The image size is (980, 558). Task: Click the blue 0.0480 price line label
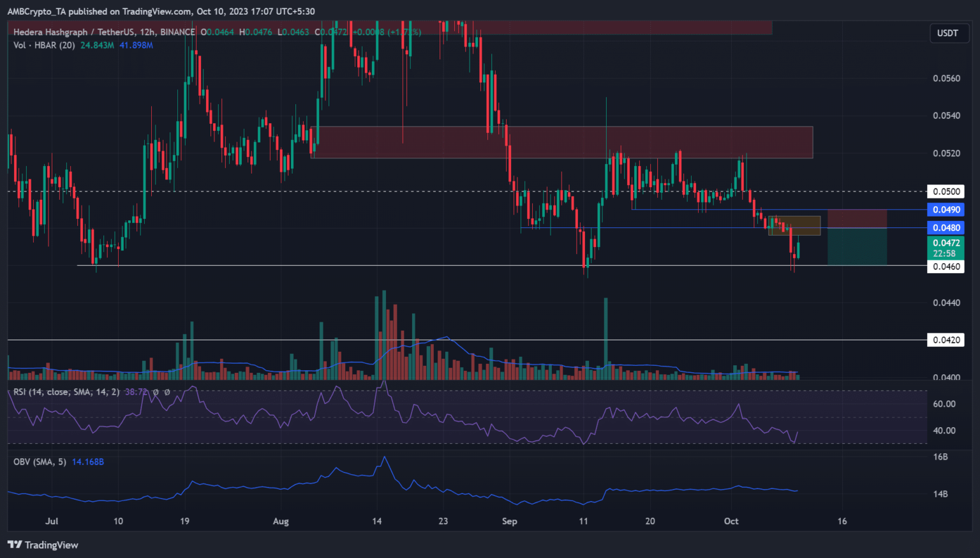pyautogui.click(x=946, y=228)
